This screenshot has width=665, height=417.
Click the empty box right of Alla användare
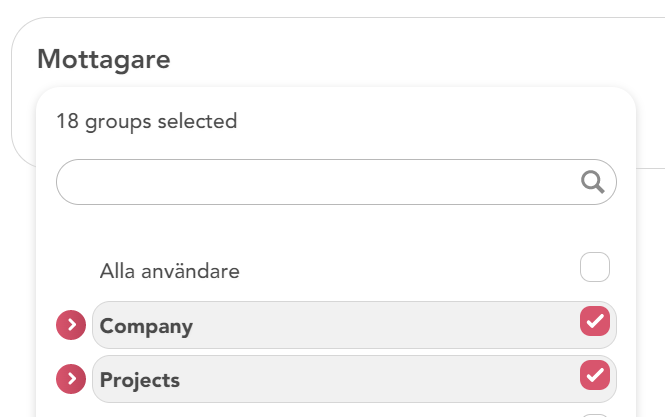pos(595,268)
